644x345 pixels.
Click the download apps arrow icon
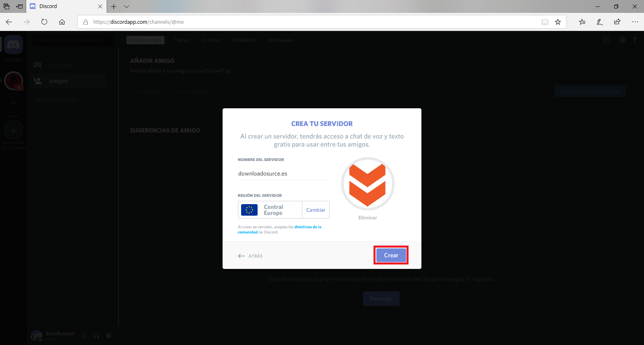click(x=13, y=130)
